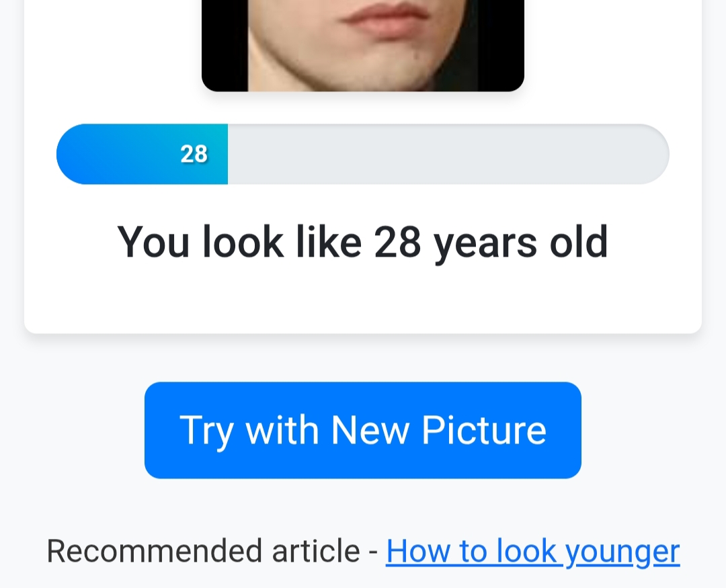
Task: Click the word younger in the article link
Action: [x=622, y=551]
